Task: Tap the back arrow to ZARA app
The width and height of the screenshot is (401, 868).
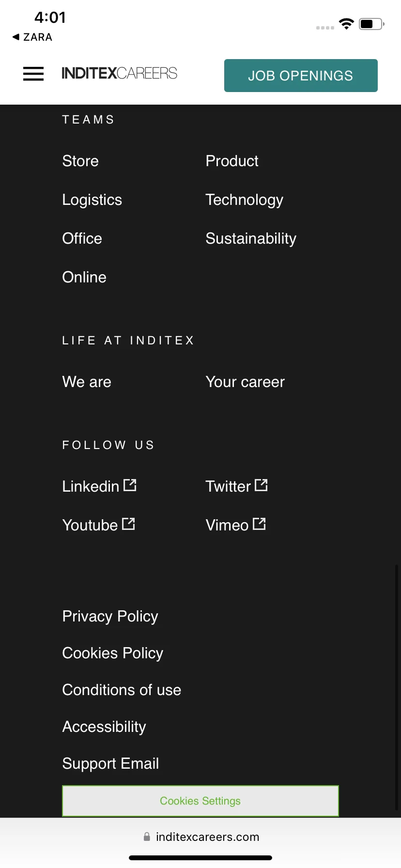Action: 15,37
